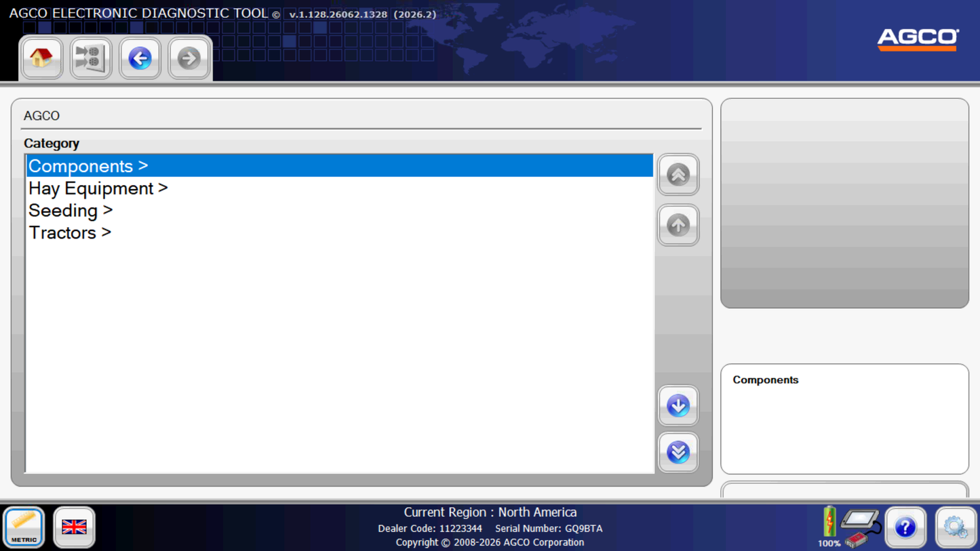The image size is (980, 551).
Task: Open the Help question mark button
Action: click(x=905, y=527)
